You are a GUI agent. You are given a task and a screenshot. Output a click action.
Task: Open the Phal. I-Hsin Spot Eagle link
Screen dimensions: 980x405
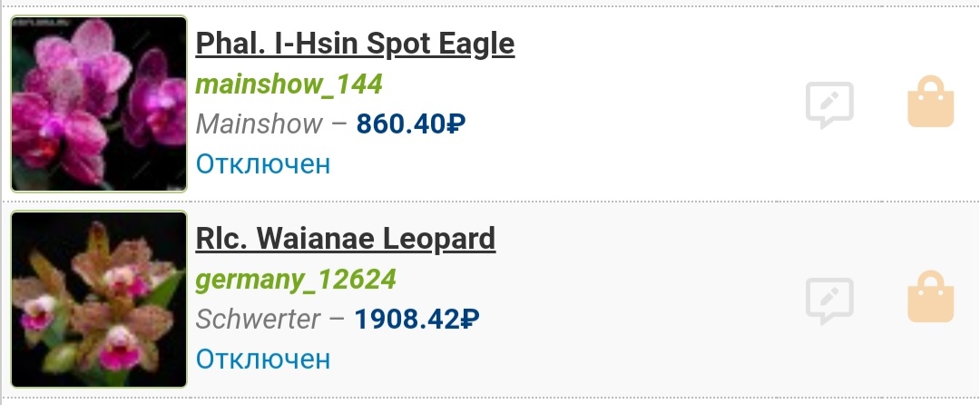[x=355, y=44]
